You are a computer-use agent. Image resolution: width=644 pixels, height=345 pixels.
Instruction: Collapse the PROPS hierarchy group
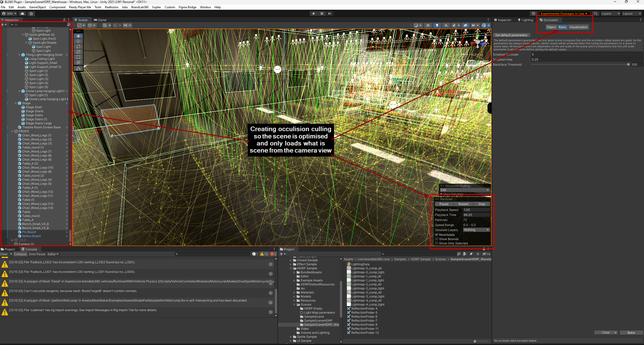tap(12, 131)
